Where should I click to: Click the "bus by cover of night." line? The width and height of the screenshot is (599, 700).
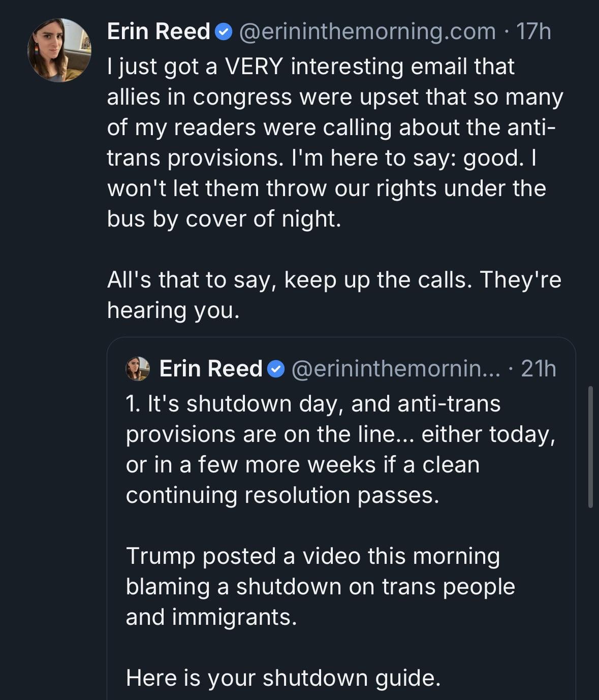pyautogui.click(x=224, y=218)
